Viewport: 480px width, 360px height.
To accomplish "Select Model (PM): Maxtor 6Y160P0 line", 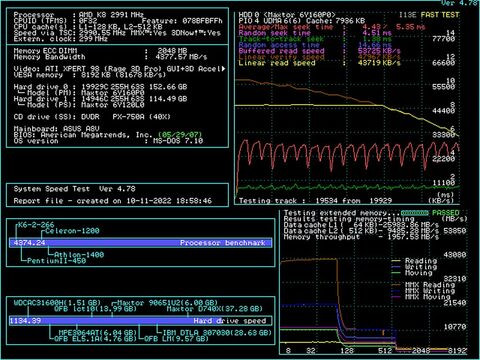I will pyautogui.click(x=82, y=93).
